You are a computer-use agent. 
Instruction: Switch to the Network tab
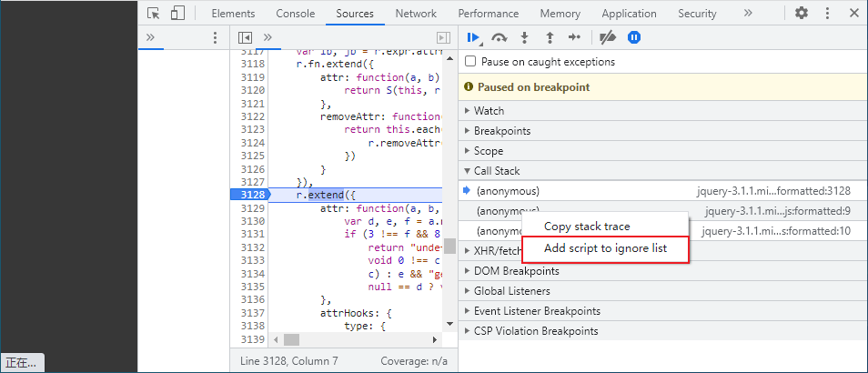(415, 14)
